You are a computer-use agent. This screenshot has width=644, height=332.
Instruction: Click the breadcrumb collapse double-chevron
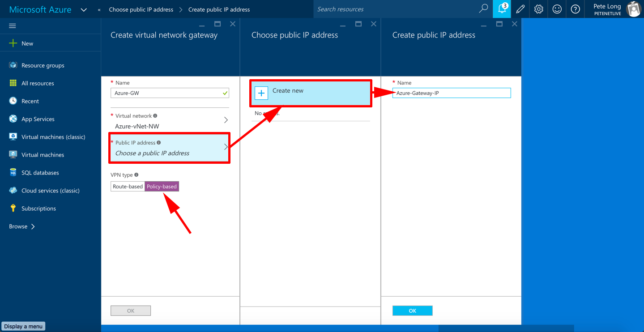pyautogui.click(x=99, y=9)
